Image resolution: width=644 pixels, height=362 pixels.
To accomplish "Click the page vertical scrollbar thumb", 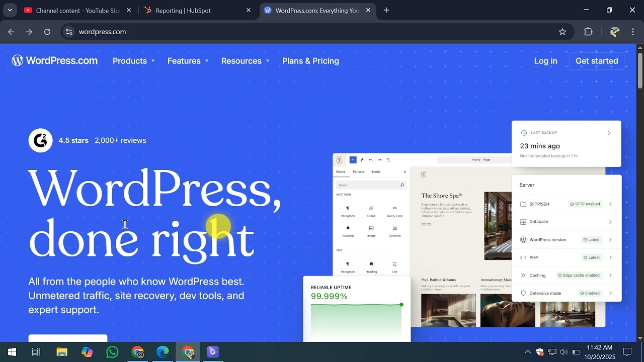I will (x=640, y=70).
